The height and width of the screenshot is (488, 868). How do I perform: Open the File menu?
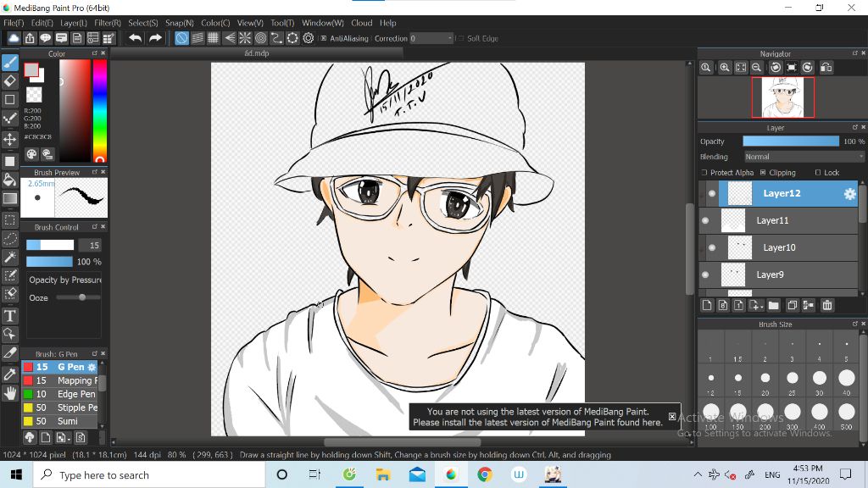(x=14, y=23)
